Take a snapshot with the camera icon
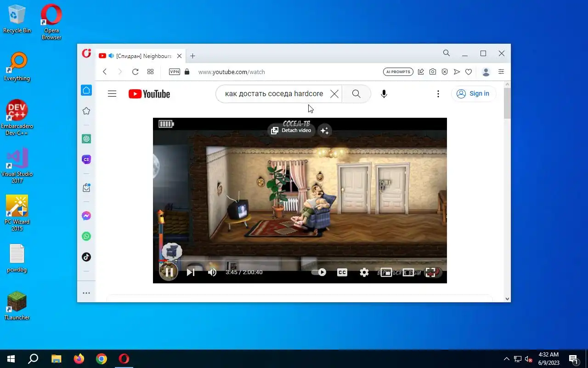588x368 pixels. coord(433,72)
